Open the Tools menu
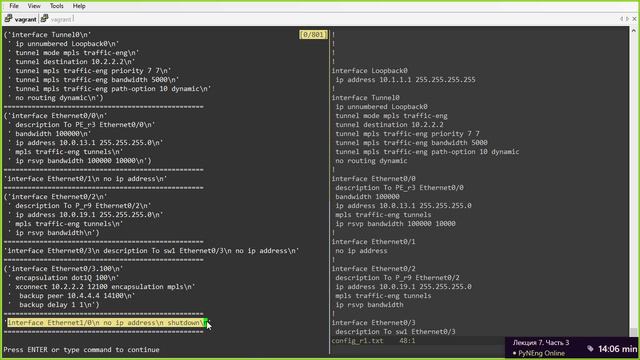This screenshot has height=360, width=640. 56,6
